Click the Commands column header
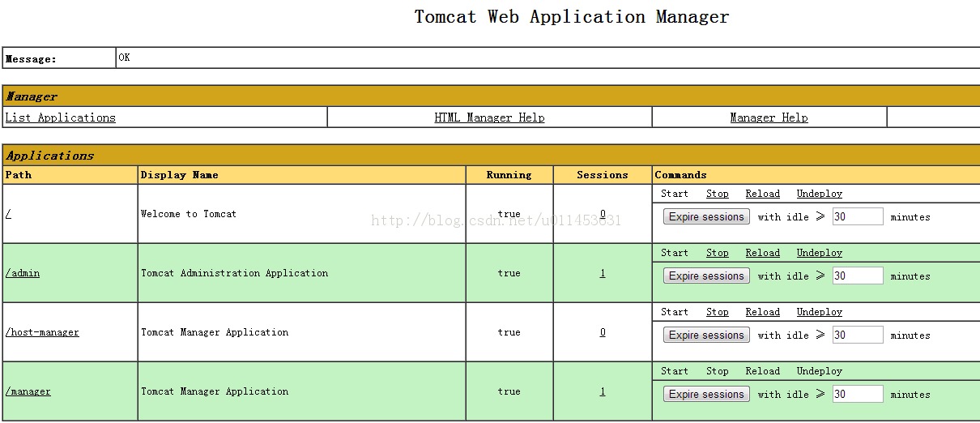 tap(681, 175)
